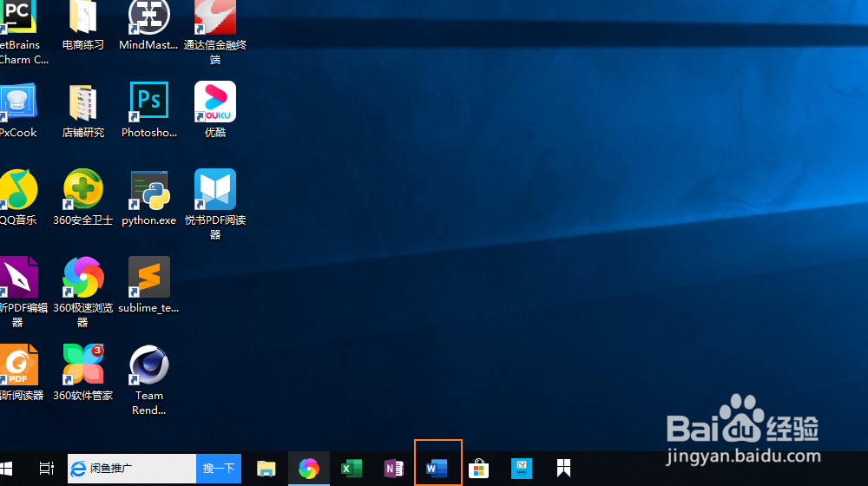Open the Windows Start menu
868x486 pixels.
pos(6,469)
